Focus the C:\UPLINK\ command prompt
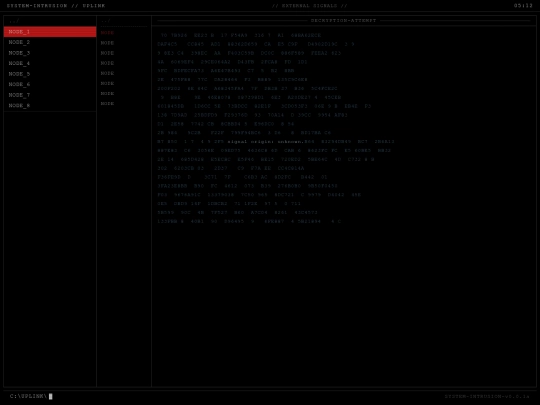Screen dimensions: 540x405 pyautogui.click(x=31, y=396)
